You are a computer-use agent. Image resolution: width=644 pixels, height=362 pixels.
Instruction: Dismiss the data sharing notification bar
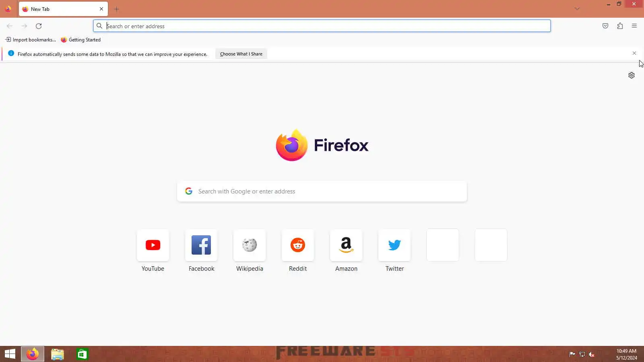coord(634,53)
